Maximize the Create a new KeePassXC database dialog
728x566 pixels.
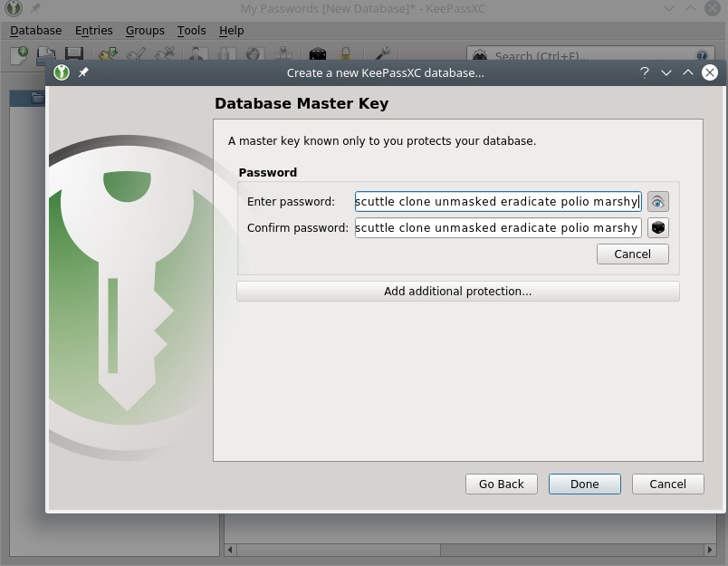pyautogui.click(x=688, y=72)
